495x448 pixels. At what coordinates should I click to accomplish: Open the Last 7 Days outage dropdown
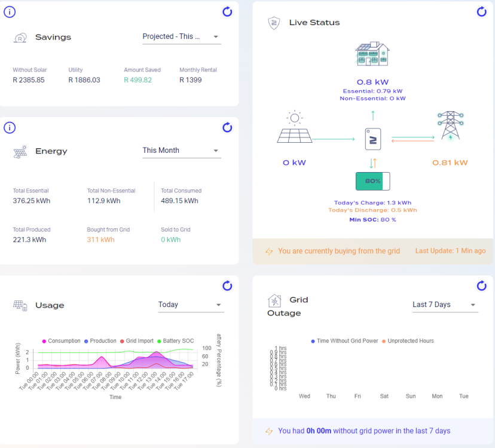[445, 305]
